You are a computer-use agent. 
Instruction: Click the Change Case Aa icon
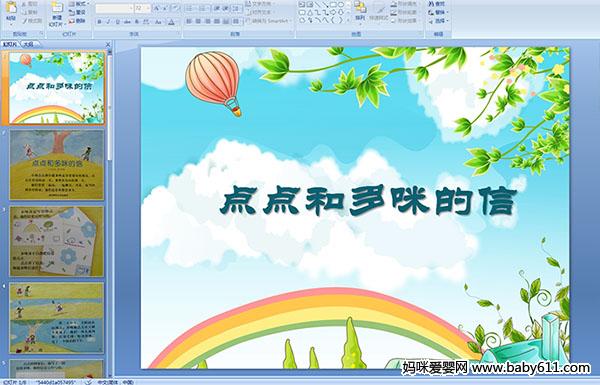158,22
